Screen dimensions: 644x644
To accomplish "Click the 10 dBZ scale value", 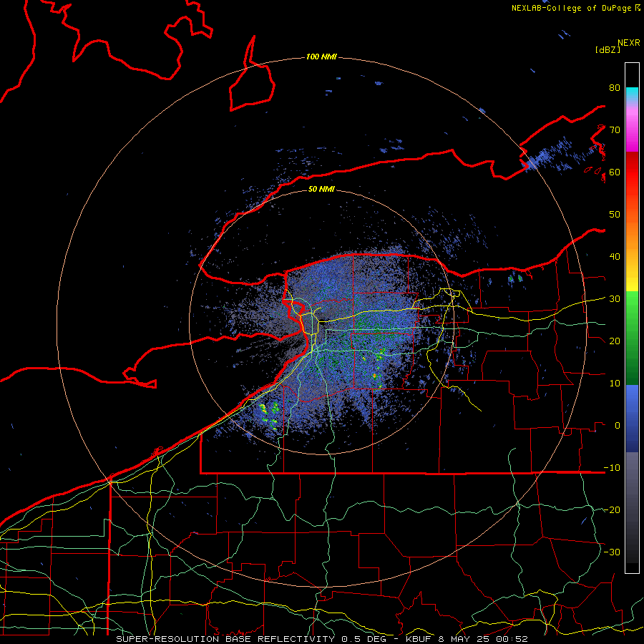I will (615, 384).
